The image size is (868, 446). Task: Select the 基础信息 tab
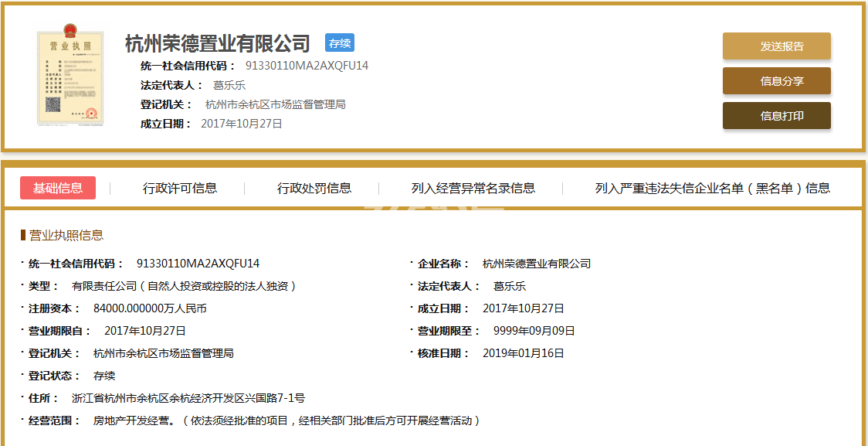pos(58,188)
